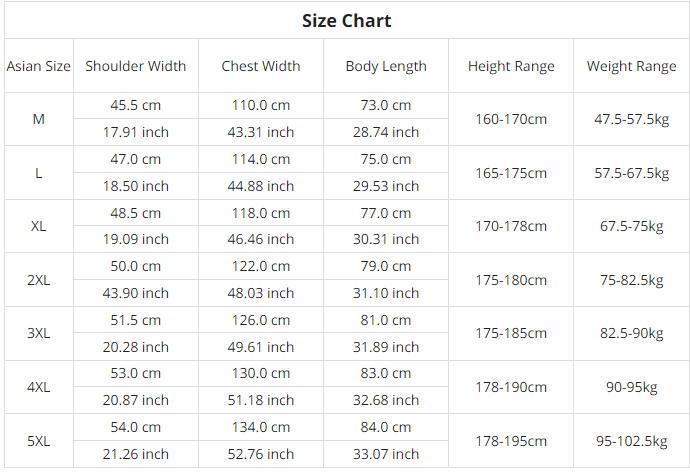Click the 95-102.5kg weight range cell
The width and height of the screenshot is (690, 474).
[x=631, y=441]
